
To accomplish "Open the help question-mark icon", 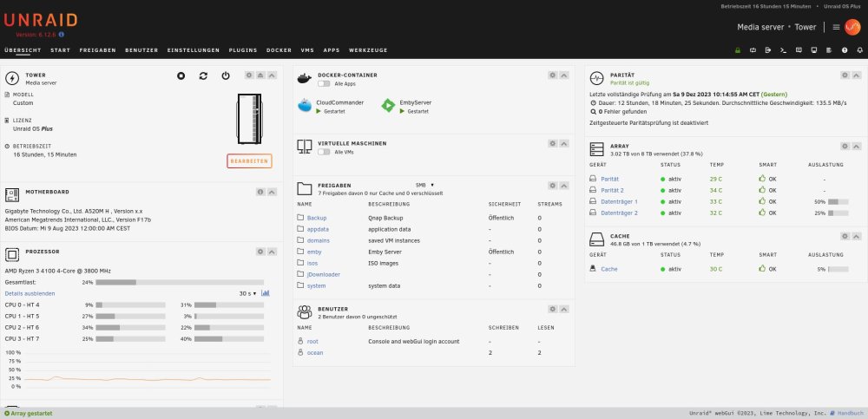I will 845,50.
